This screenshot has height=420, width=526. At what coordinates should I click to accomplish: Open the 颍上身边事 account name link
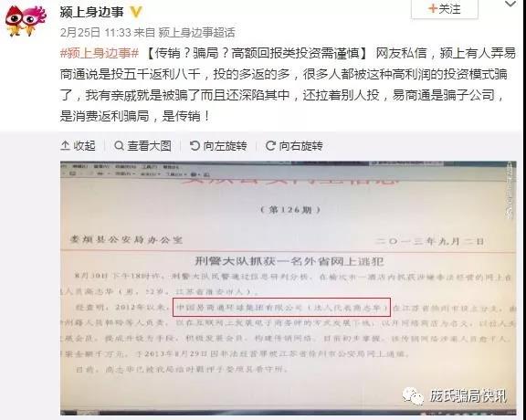91,12
